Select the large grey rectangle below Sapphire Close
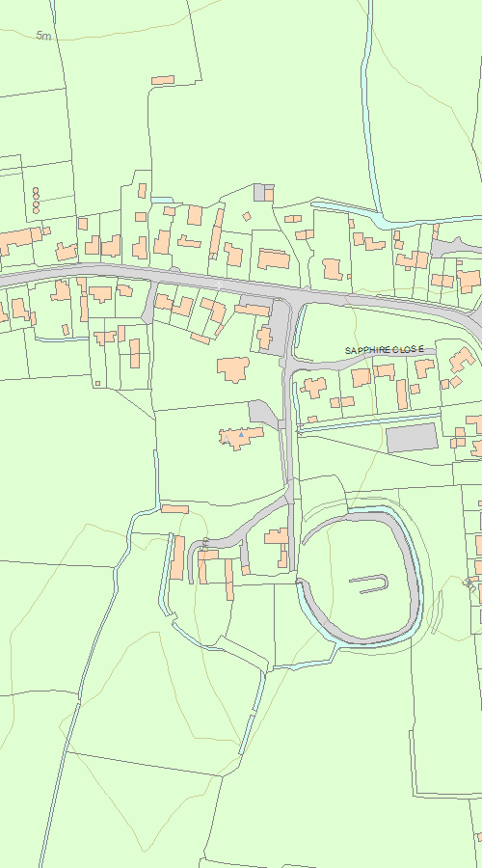Image resolution: width=482 pixels, height=868 pixels. coord(412,438)
